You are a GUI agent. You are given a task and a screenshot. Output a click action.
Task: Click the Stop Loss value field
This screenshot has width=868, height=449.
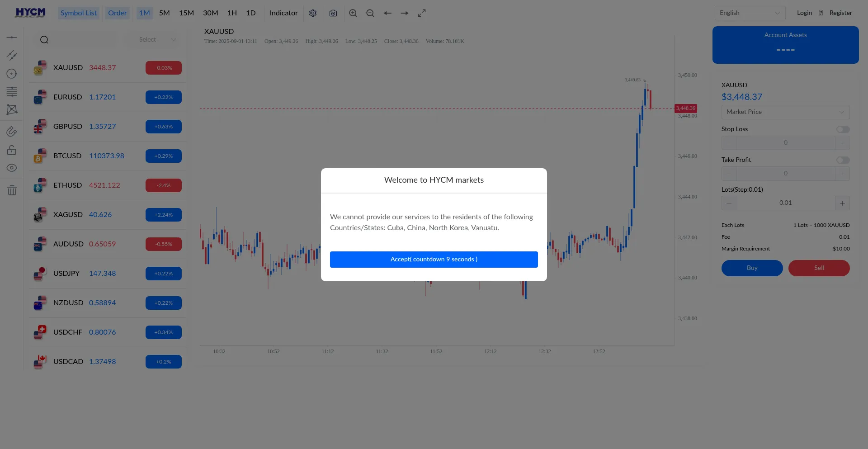[786, 143]
